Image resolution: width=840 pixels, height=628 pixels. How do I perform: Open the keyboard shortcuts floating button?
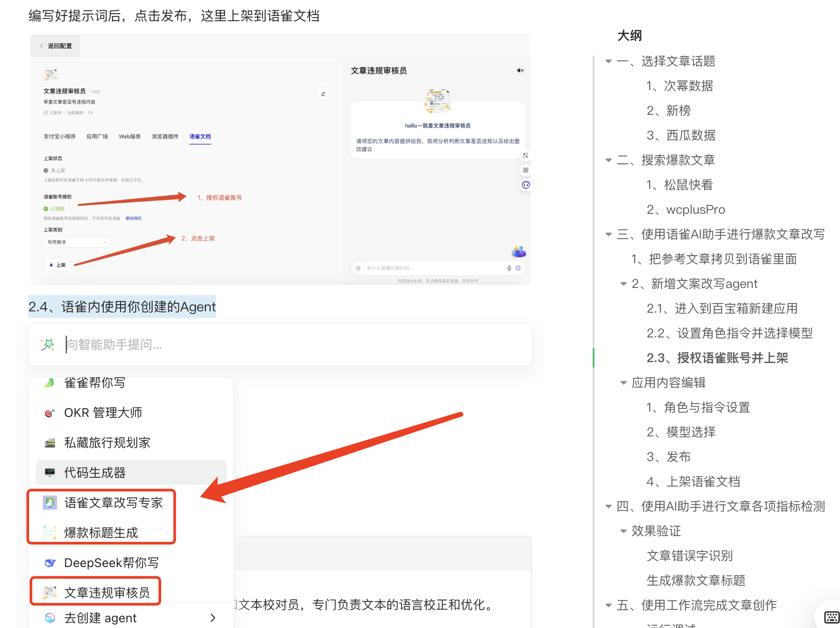(x=832, y=617)
